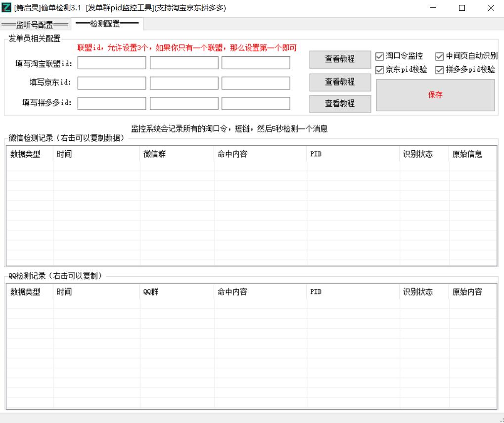Toggle 京东pid校验 checkbox

tap(380, 70)
